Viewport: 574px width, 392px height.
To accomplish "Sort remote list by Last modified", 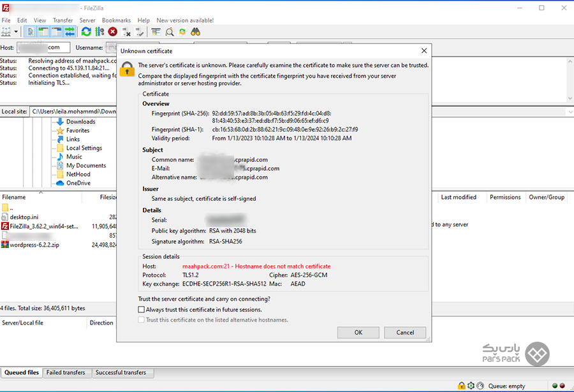I will pos(459,198).
